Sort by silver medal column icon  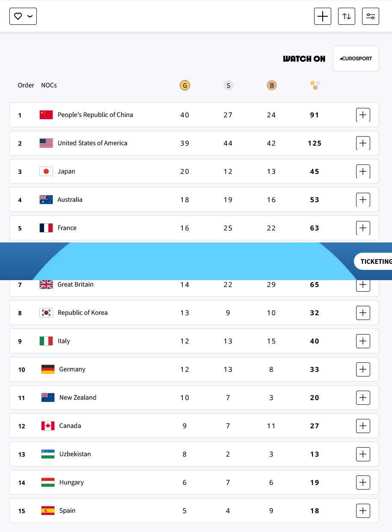[x=228, y=85]
